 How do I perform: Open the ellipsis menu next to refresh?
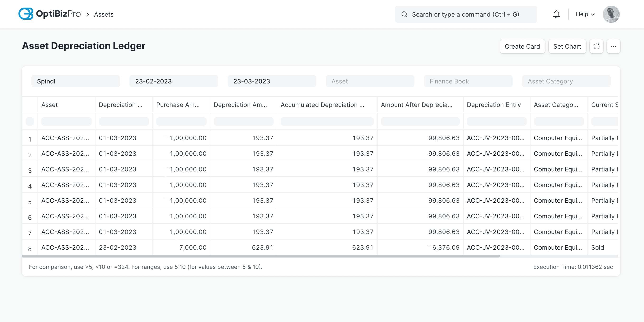(x=614, y=46)
